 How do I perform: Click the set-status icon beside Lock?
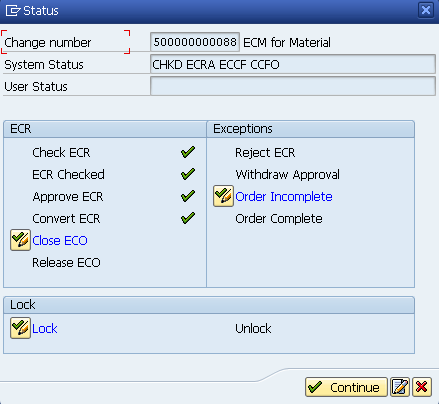point(20,328)
